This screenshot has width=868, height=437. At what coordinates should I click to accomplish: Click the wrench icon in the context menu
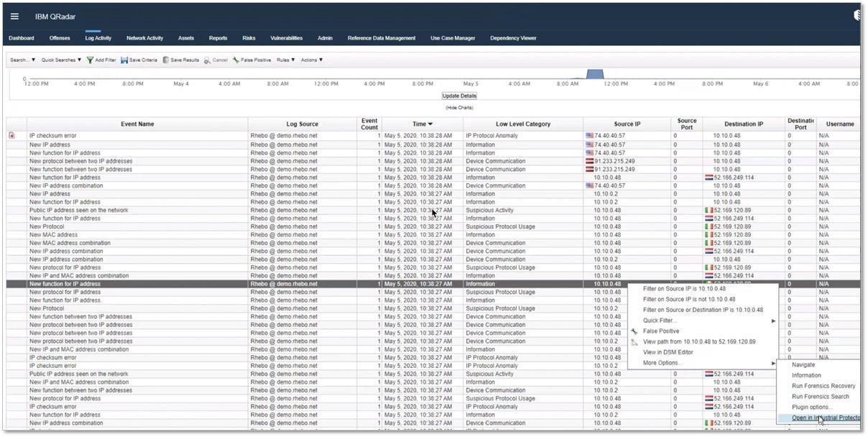634,331
